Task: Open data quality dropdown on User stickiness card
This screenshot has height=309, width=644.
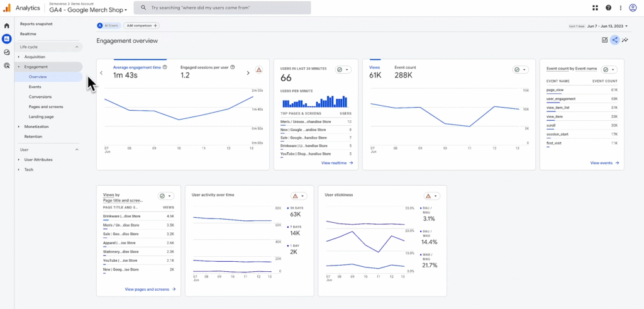Action: coord(431,196)
